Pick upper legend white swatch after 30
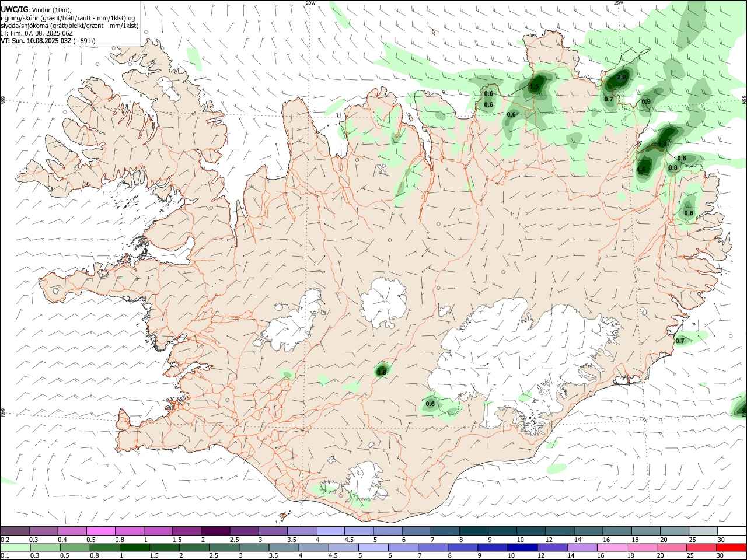The height and width of the screenshot is (560, 747). click(x=731, y=531)
